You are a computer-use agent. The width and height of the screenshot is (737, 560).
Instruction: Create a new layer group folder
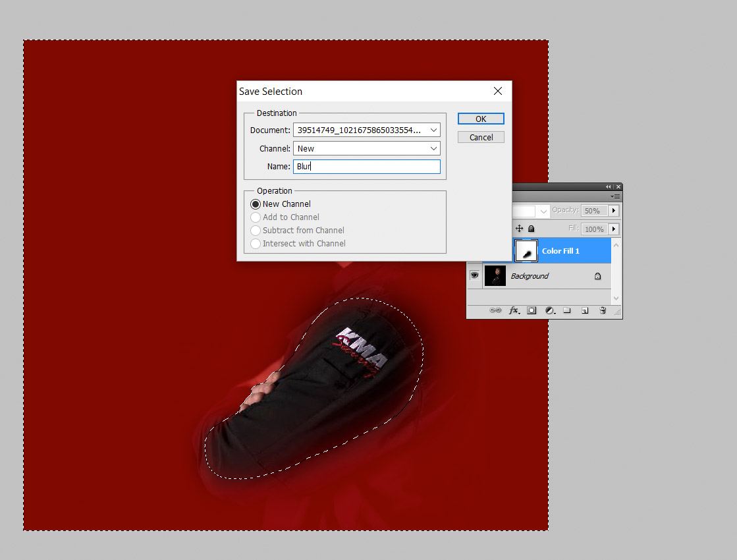[x=567, y=310]
